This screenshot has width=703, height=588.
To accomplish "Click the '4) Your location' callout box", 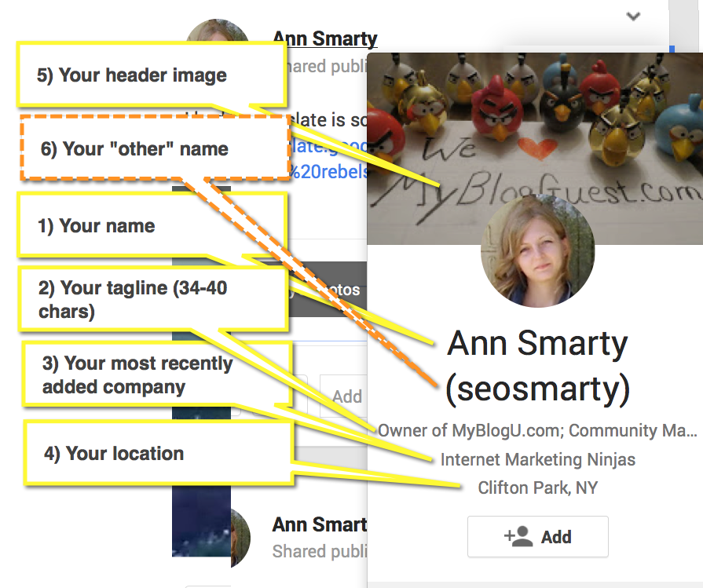I will pos(157,453).
